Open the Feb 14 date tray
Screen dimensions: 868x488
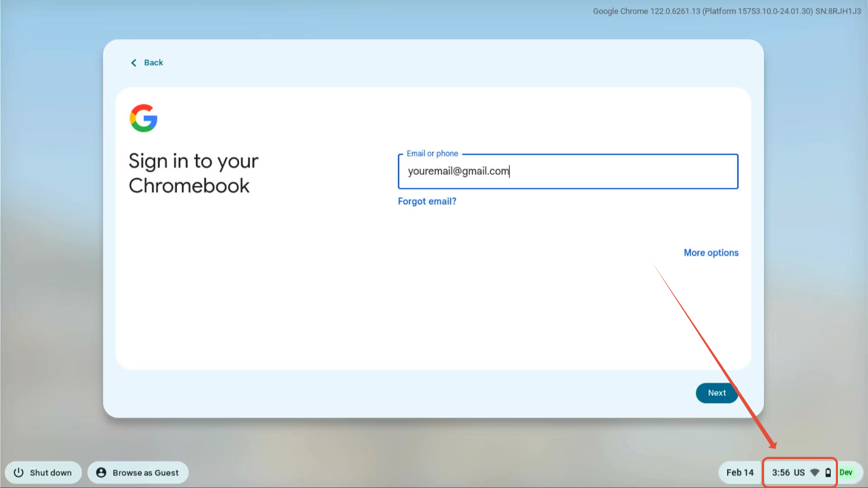point(740,472)
